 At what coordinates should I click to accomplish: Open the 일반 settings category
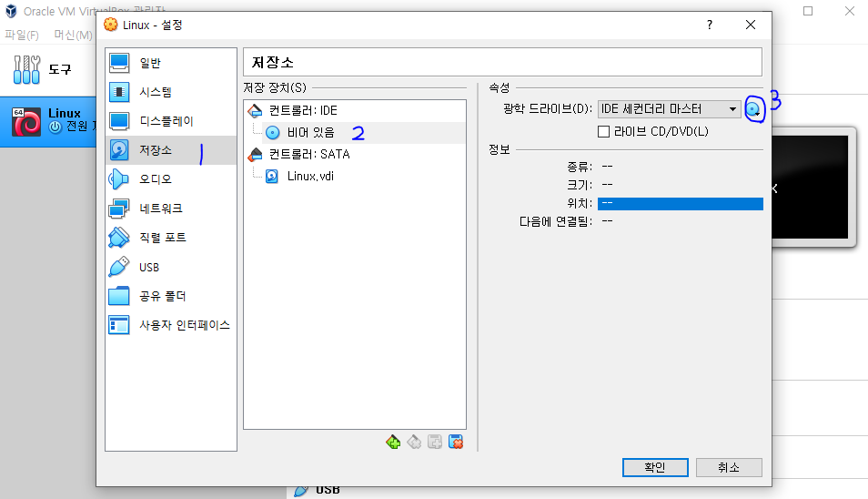(x=170, y=63)
